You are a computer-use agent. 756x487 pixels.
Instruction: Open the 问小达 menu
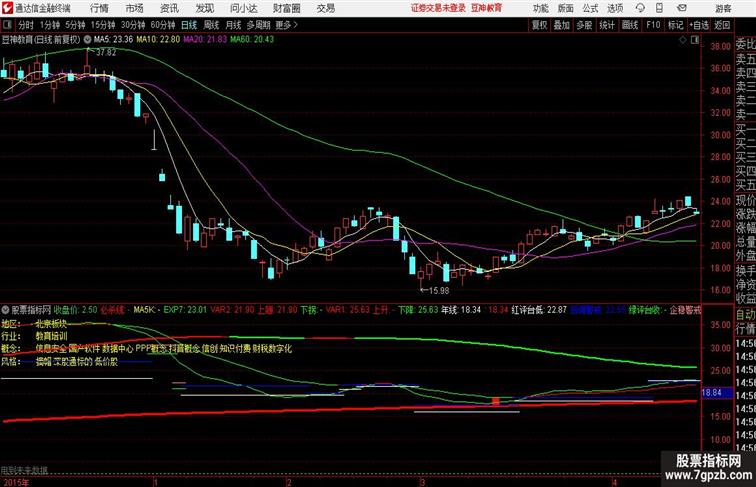pyautogui.click(x=244, y=8)
